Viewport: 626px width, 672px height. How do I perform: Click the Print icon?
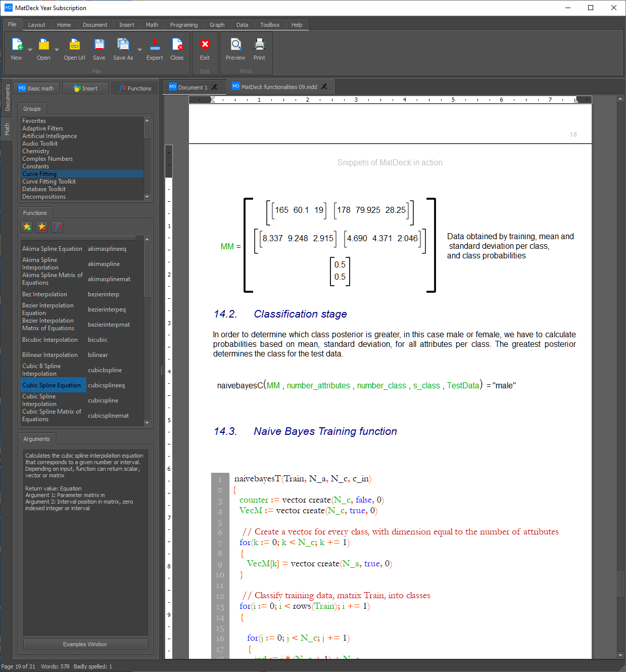tap(259, 50)
